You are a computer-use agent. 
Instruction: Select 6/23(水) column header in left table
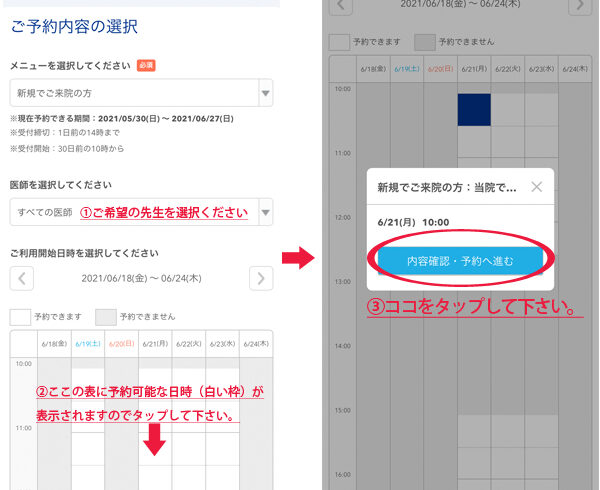click(x=223, y=344)
